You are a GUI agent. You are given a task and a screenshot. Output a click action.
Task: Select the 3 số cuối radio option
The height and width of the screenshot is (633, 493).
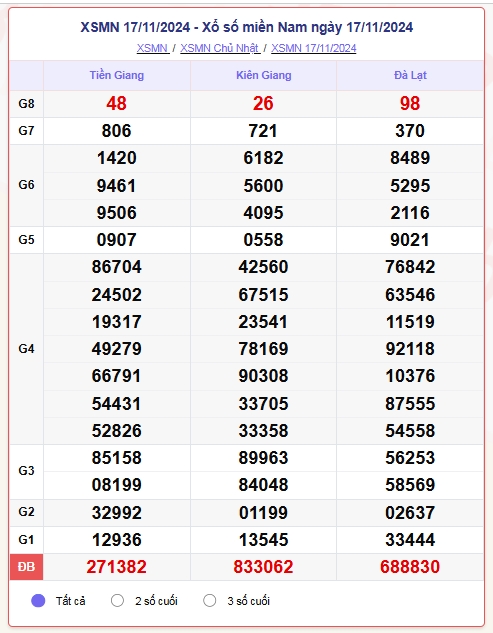[x=210, y=600]
